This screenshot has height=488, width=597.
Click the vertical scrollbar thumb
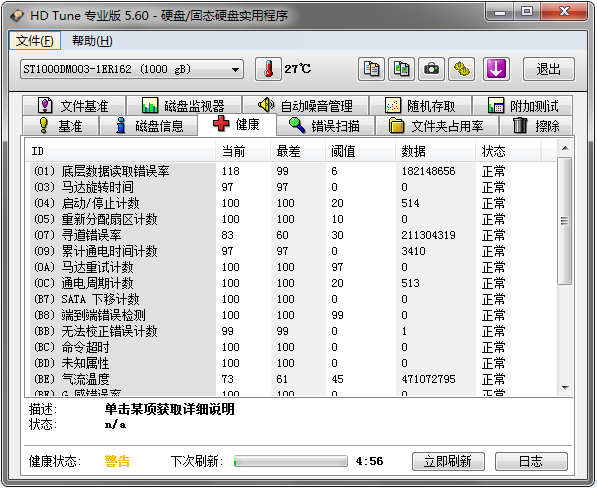pyautogui.click(x=565, y=221)
